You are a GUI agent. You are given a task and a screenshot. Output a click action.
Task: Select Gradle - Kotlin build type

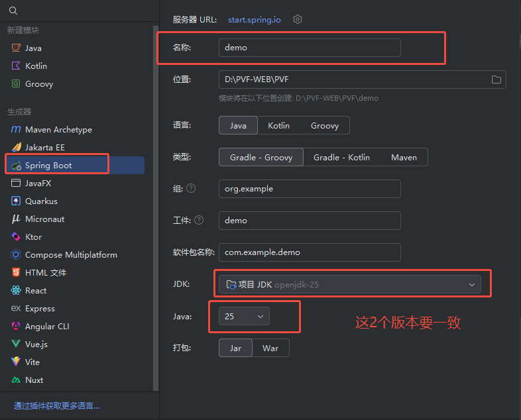coord(341,158)
